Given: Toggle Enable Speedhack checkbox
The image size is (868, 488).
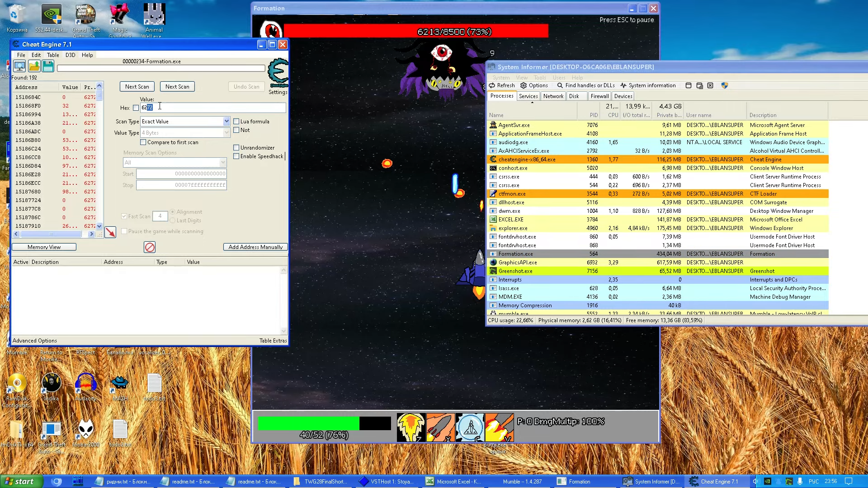Looking at the screenshot, I should click(236, 156).
